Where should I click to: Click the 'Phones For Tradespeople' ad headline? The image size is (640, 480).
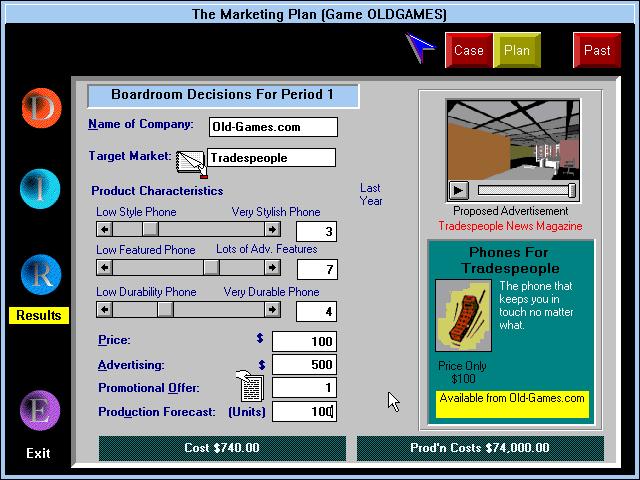tap(509, 260)
